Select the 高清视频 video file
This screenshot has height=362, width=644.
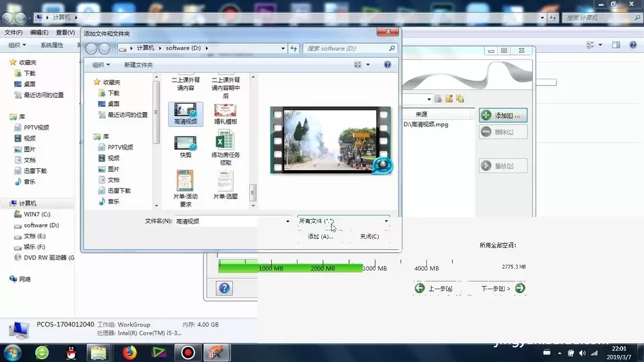point(185,113)
